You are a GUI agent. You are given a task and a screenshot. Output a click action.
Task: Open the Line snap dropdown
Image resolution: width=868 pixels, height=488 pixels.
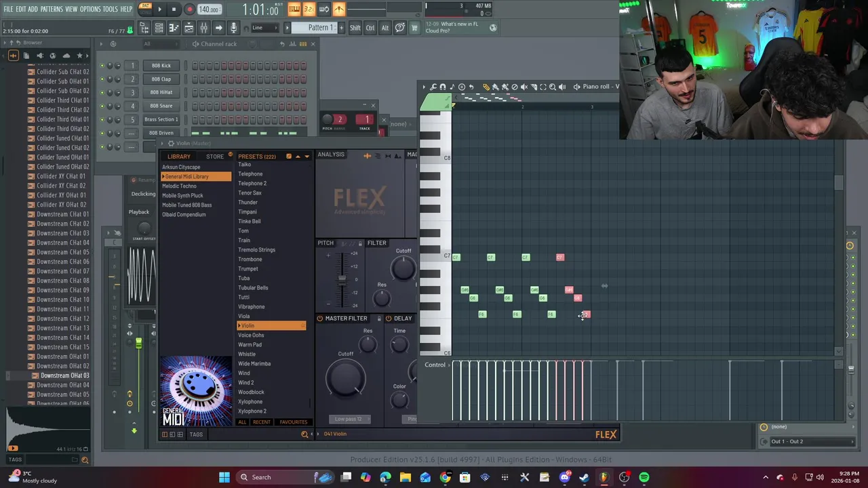[x=265, y=28]
